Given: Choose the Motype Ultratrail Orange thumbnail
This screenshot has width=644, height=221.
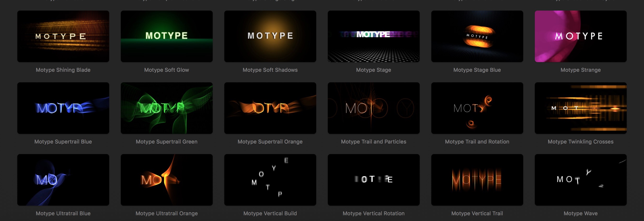Looking at the screenshot, I should pyautogui.click(x=167, y=180).
